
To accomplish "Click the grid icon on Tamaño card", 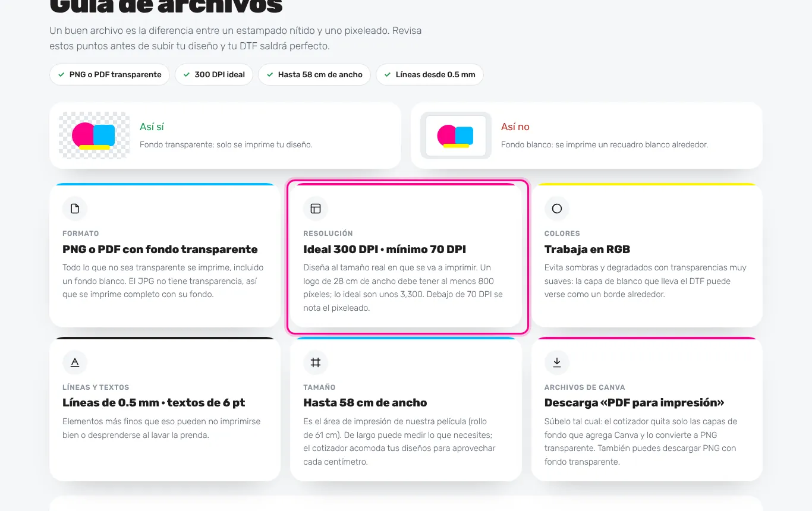I will tap(316, 362).
